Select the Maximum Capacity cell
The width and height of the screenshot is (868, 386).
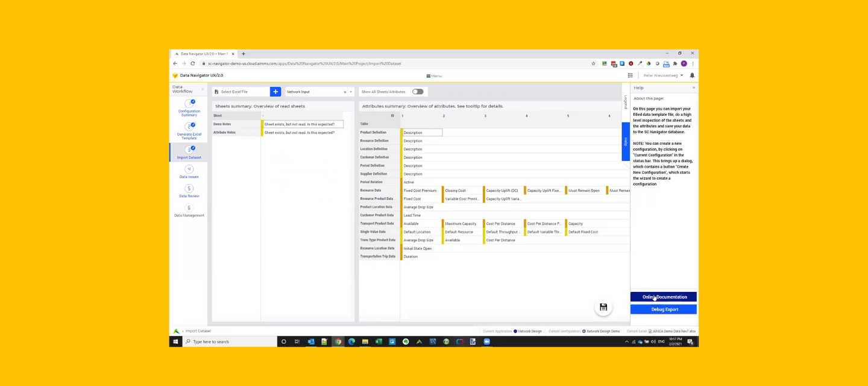463,223
